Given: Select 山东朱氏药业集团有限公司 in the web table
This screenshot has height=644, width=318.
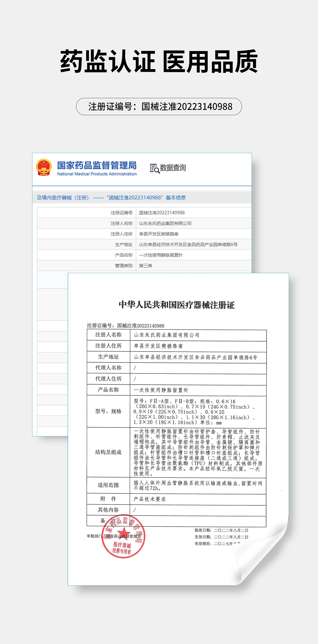Looking at the screenshot, I should click(165, 223).
